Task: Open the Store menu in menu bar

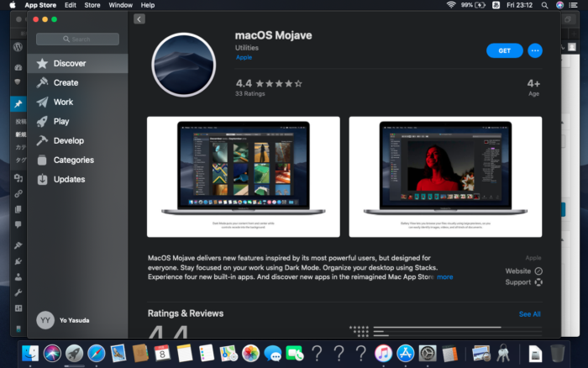Action: (91, 5)
